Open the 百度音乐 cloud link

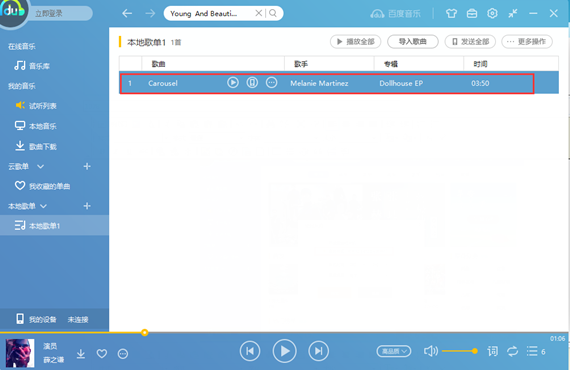[x=395, y=14]
